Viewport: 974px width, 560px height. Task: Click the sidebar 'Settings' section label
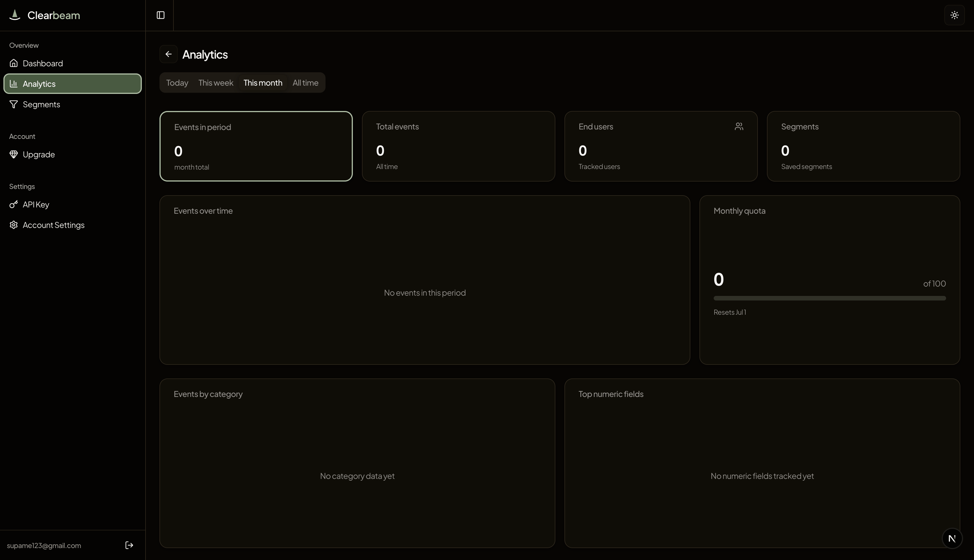tap(22, 187)
